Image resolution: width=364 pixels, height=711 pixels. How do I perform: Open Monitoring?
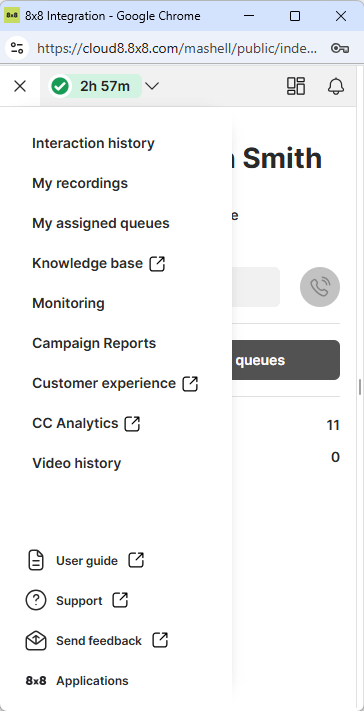(x=68, y=303)
